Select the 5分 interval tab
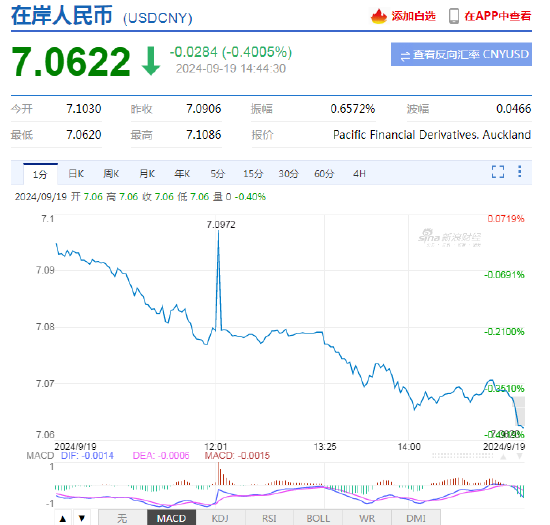Viewport: 550px width, 525px height. pyautogui.click(x=217, y=174)
